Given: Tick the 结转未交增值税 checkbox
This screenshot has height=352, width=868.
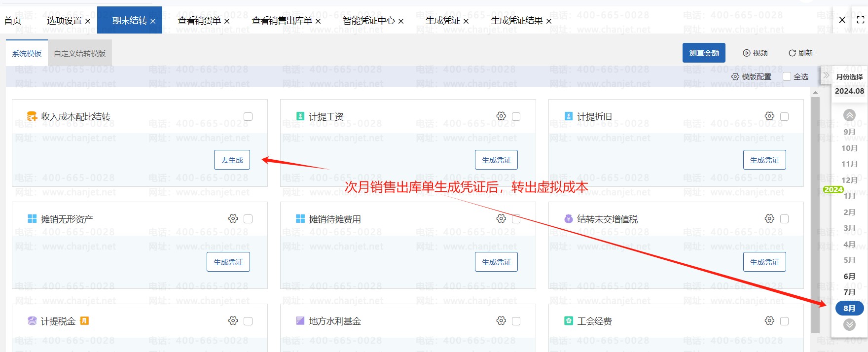Looking at the screenshot, I should (785, 219).
